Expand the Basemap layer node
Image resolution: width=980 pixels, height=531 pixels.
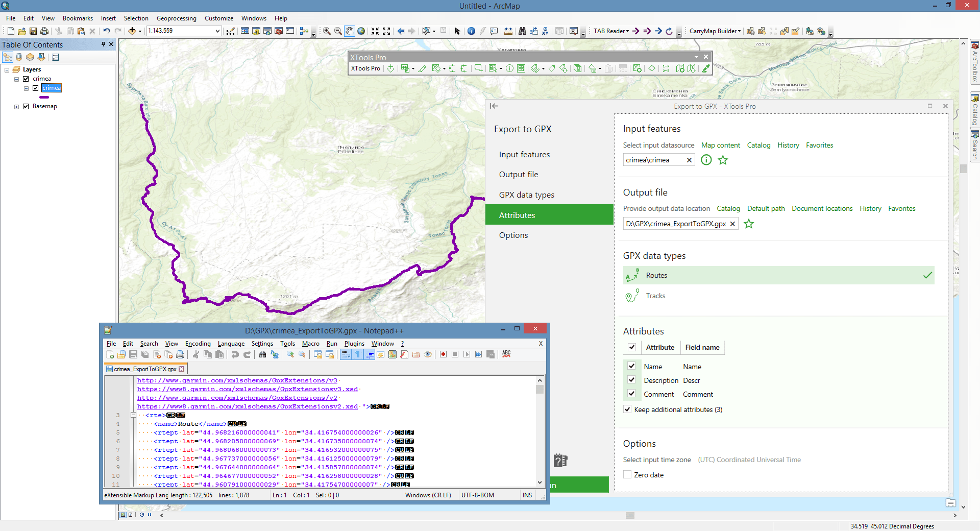[x=16, y=106]
